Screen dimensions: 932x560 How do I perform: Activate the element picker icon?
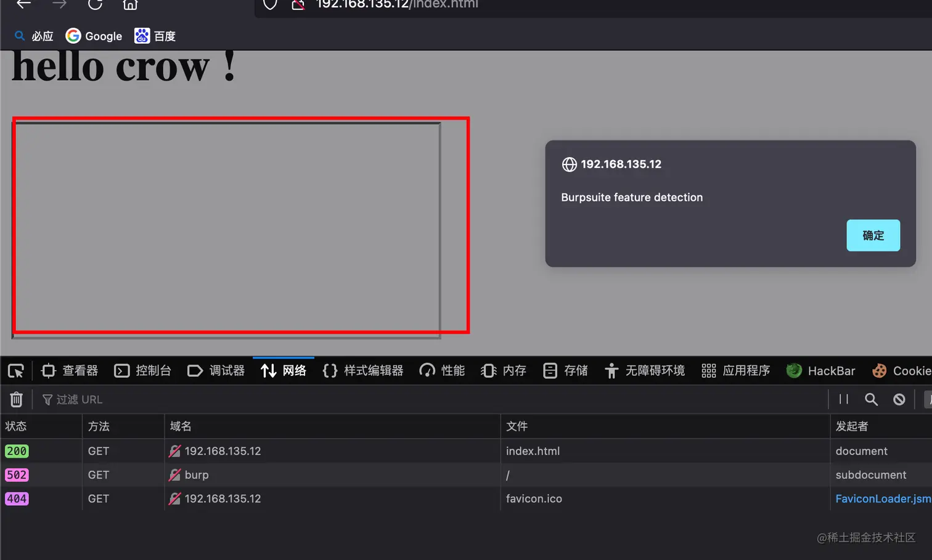pyautogui.click(x=16, y=371)
